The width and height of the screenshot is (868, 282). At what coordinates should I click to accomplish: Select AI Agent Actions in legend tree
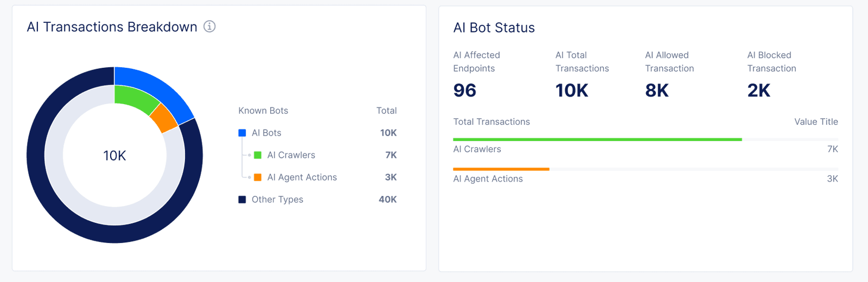pos(302,177)
